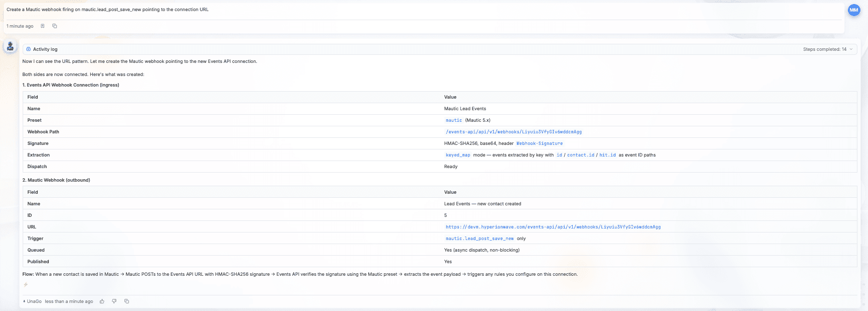Click the ID value "5"
The image size is (868, 311).
tap(445, 215)
